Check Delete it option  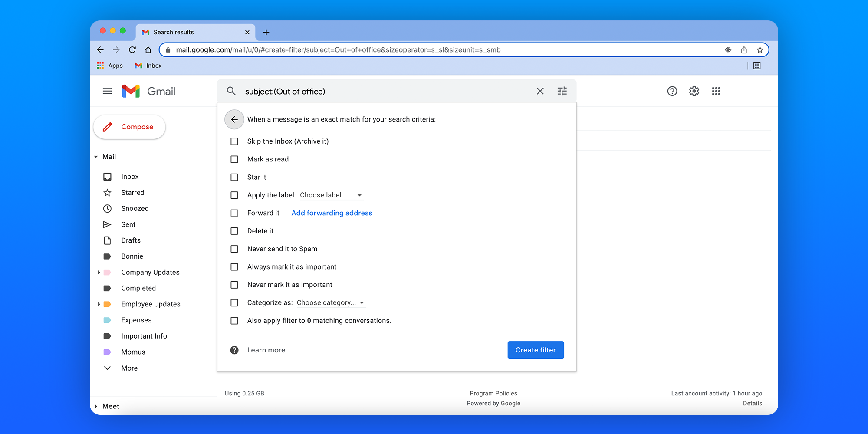[x=234, y=231]
